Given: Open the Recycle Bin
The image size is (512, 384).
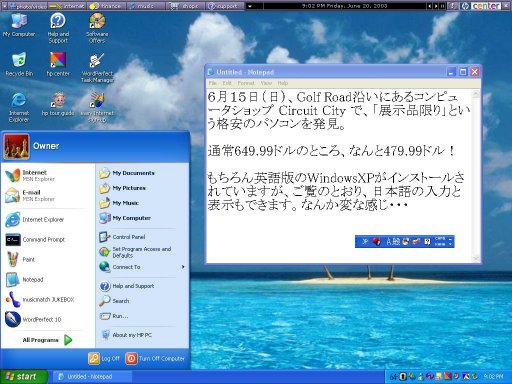Looking at the screenshot, I should point(19,64).
